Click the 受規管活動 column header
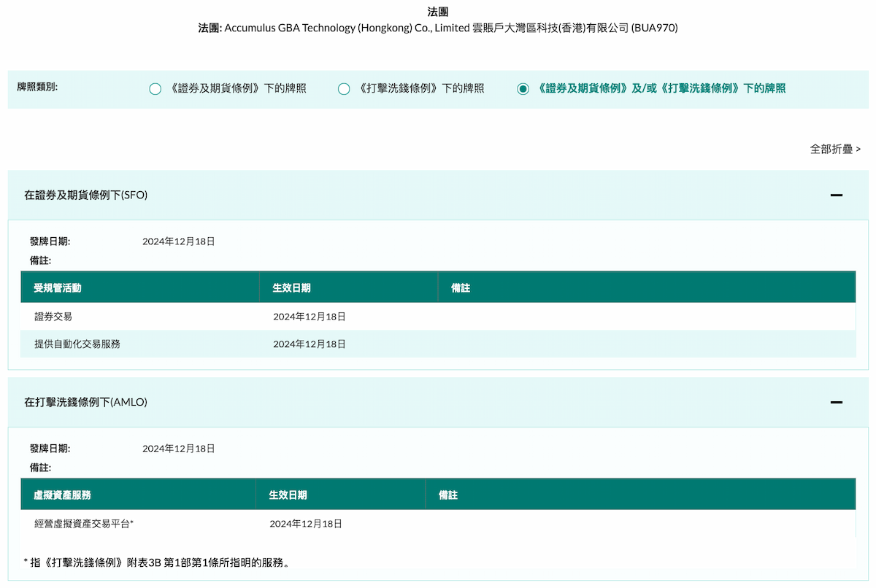This screenshot has height=588, width=876. click(x=140, y=288)
